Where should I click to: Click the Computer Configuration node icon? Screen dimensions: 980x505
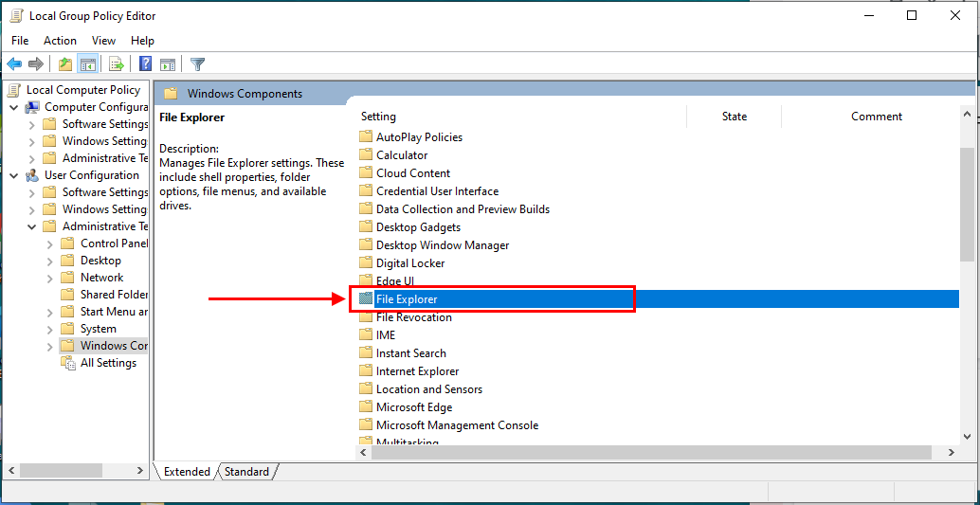point(32,107)
